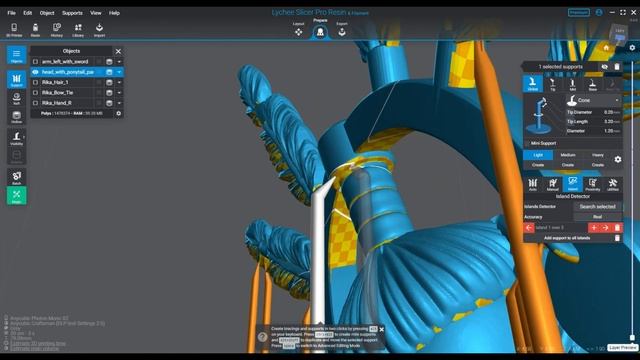Viewport: 640px width, 360px height.
Task: Select the Global support shape tab
Action: click(533, 84)
